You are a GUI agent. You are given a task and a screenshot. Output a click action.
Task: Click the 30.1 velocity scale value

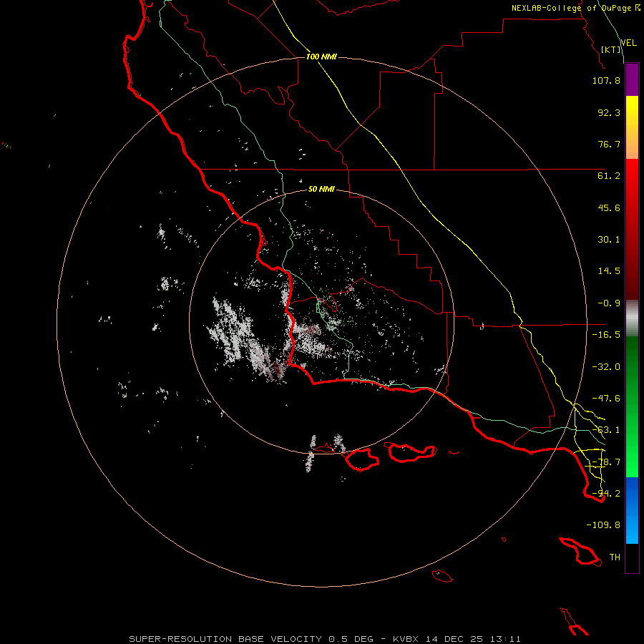609,240
